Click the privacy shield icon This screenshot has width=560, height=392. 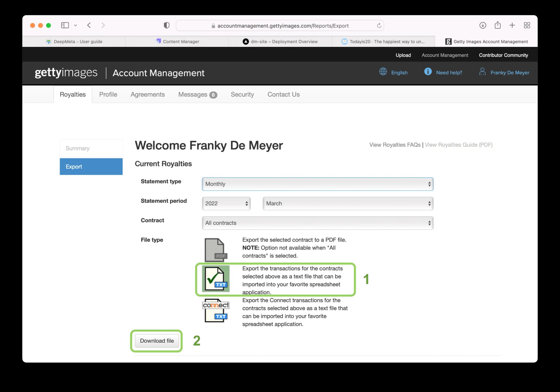tap(167, 25)
